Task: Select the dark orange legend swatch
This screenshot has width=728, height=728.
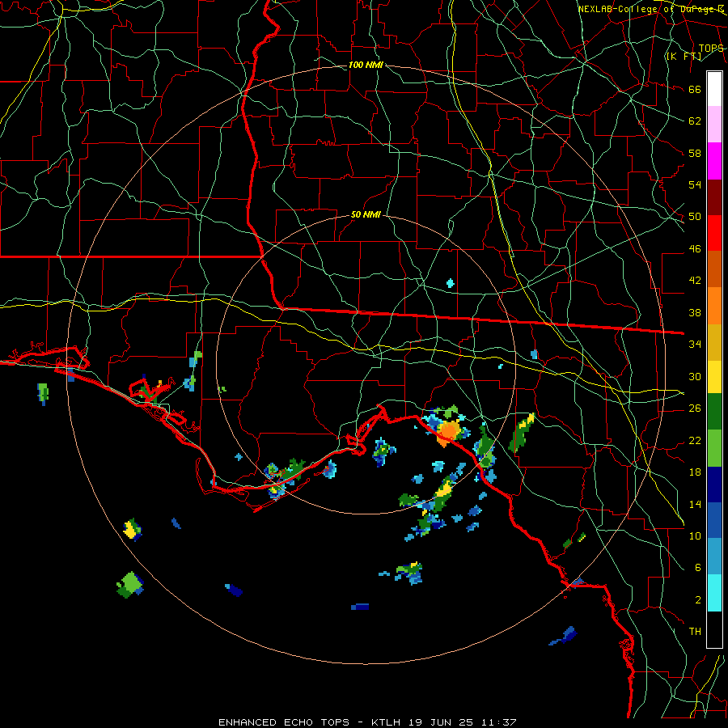Action: point(714,269)
